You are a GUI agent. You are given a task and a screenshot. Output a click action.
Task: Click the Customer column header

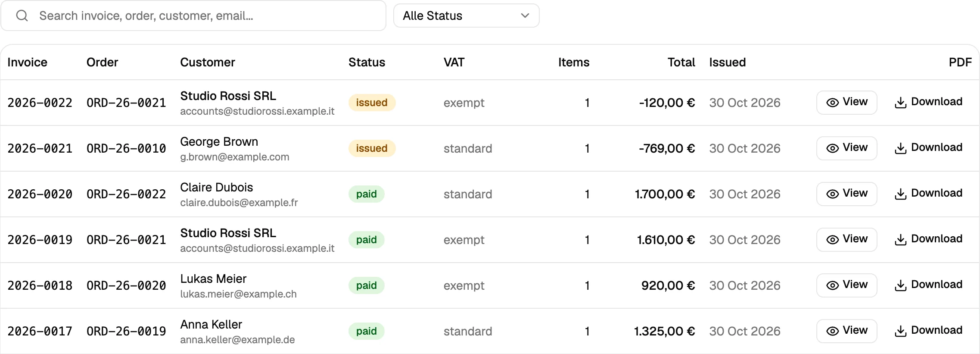click(207, 63)
